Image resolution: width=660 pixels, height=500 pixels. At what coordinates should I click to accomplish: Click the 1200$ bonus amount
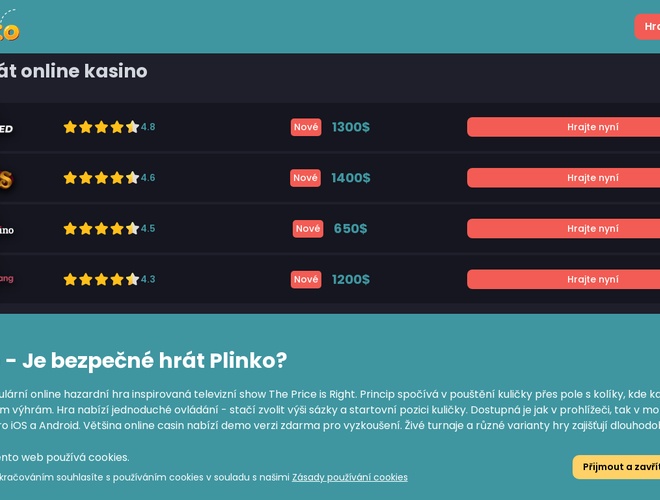351,279
